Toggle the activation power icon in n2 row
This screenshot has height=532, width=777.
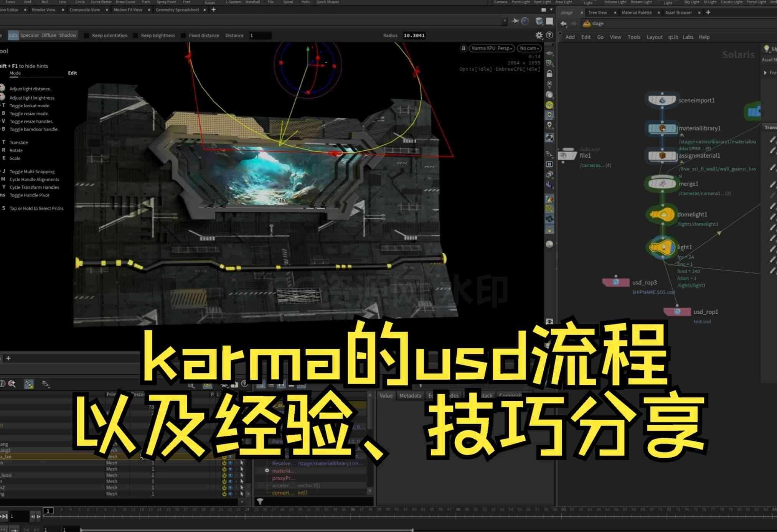pos(224,488)
